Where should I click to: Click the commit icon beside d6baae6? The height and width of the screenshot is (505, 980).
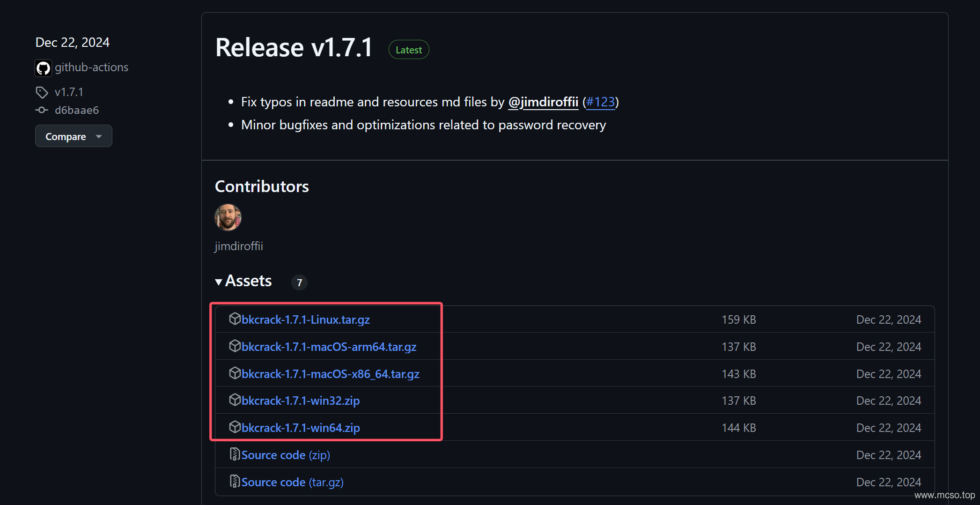coord(42,110)
